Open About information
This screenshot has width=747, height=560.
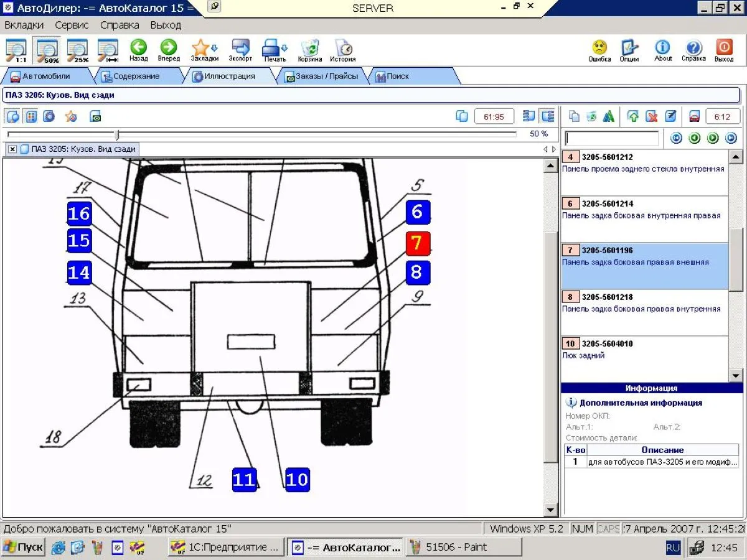tap(663, 50)
